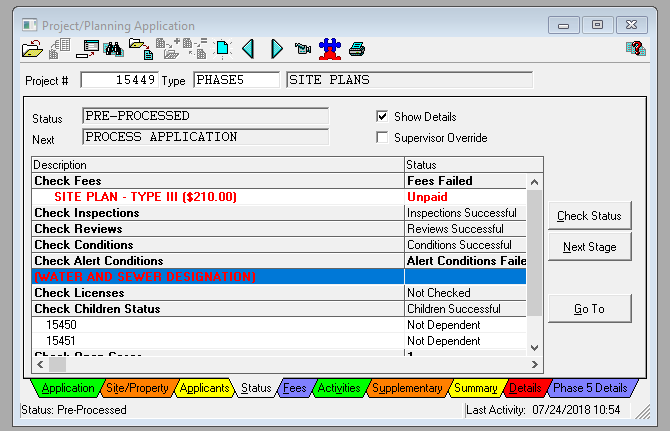The width and height of the screenshot is (670, 431).
Task: Select the Check Licenses row
Action: click(x=279, y=293)
